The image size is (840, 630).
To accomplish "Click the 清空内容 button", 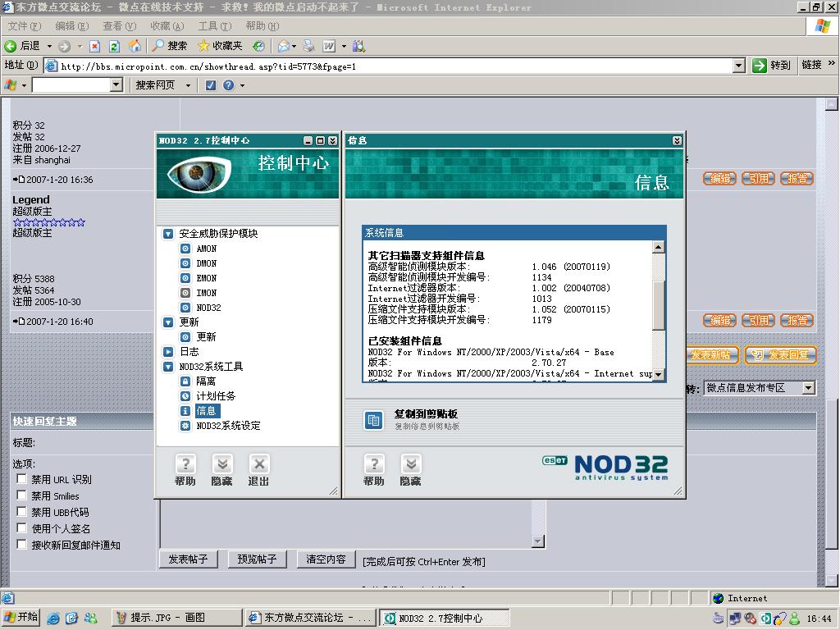I will [x=326, y=559].
